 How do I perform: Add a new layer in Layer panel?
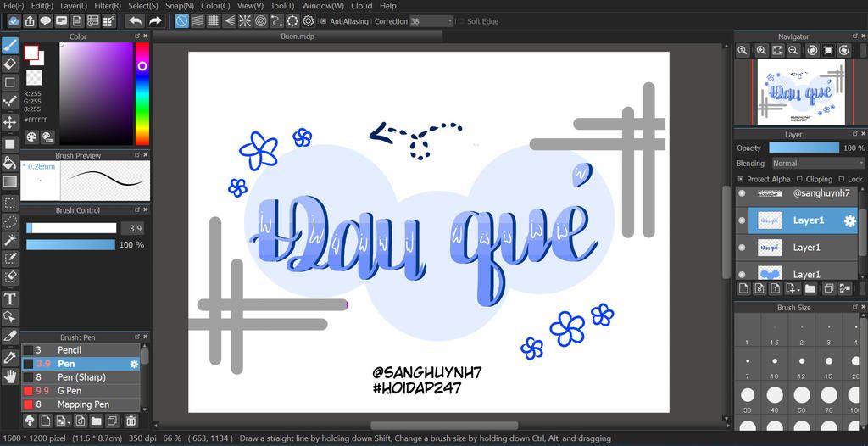[x=744, y=288]
